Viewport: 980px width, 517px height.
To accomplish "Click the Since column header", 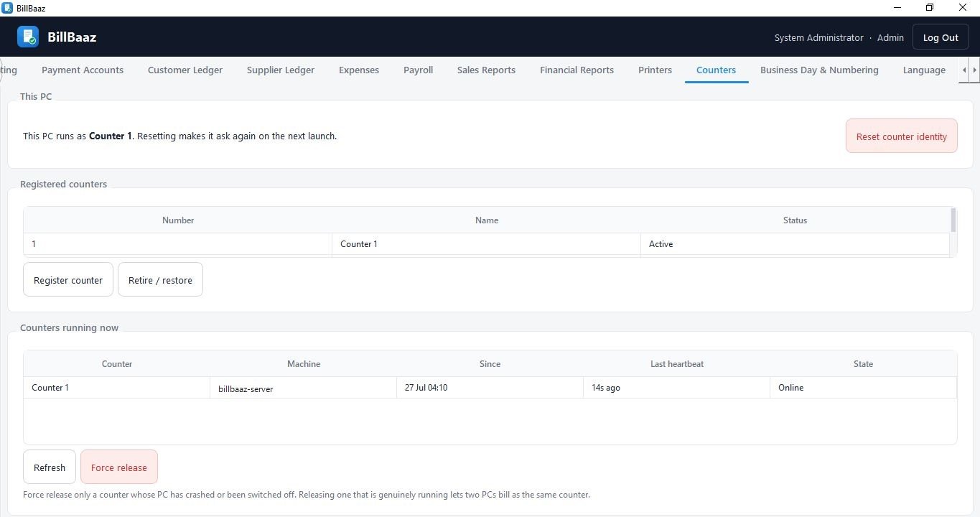I will point(490,364).
